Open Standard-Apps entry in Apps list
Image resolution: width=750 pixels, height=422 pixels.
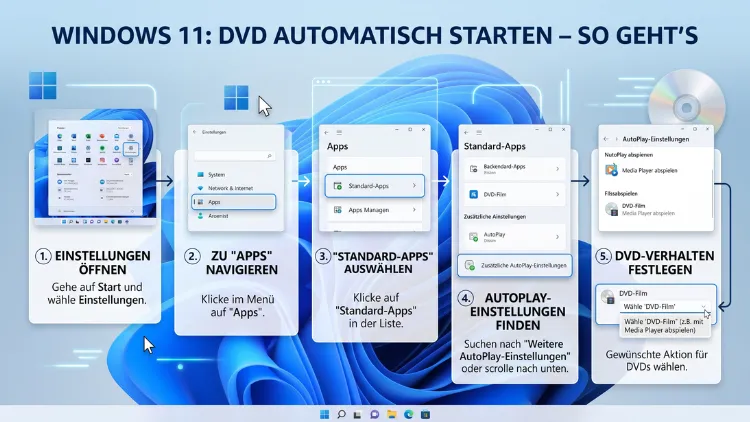point(375,186)
